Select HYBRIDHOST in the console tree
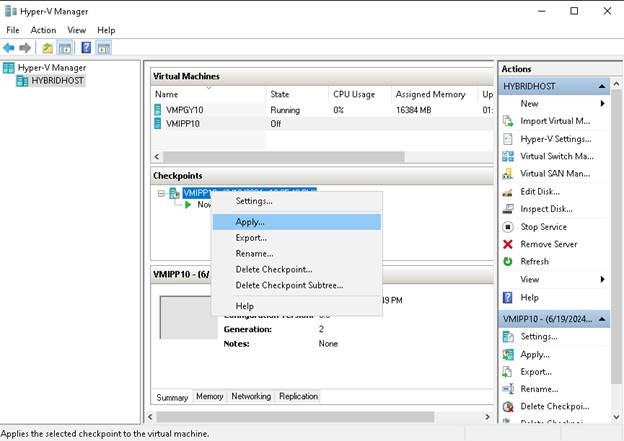624x441 pixels. click(x=57, y=81)
